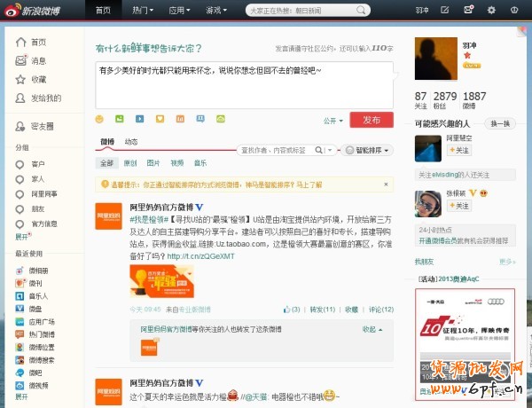Open the http://t.cn/zQGeXMT link
This screenshot has width=532, height=408.
(x=201, y=256)
